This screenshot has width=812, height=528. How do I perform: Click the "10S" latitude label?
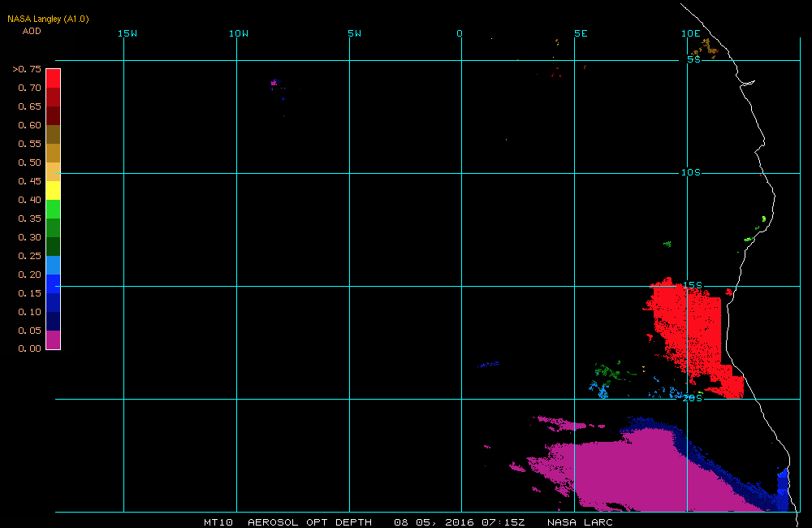pos(691,172)
